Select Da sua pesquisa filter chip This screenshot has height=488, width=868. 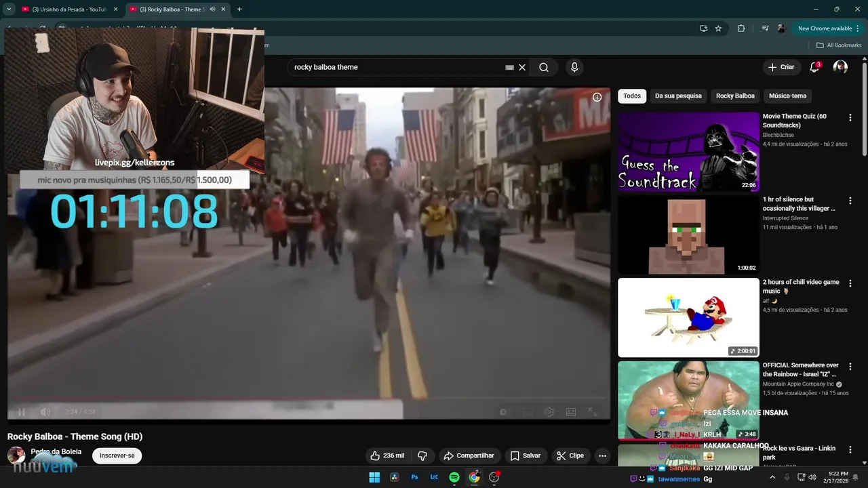[x=678, y=96]
